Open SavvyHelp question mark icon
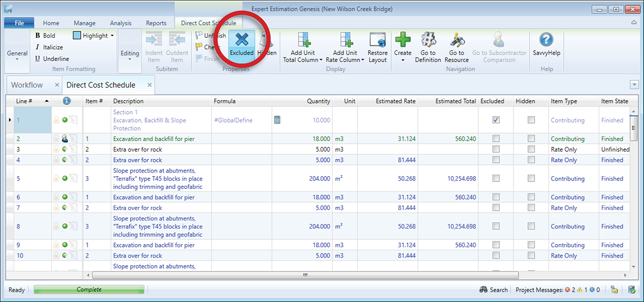 pos(546,40)
